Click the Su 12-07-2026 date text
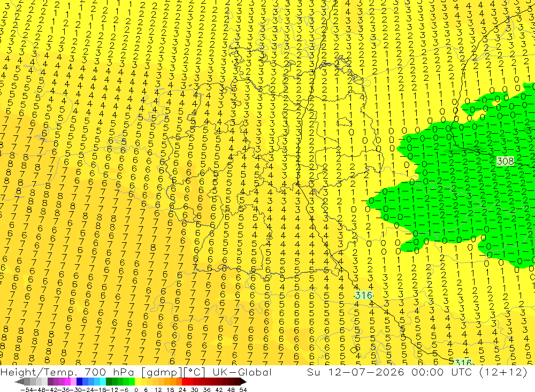Image resolution: width=535 pixels, height=392 pixels. (x=356, y=372)
